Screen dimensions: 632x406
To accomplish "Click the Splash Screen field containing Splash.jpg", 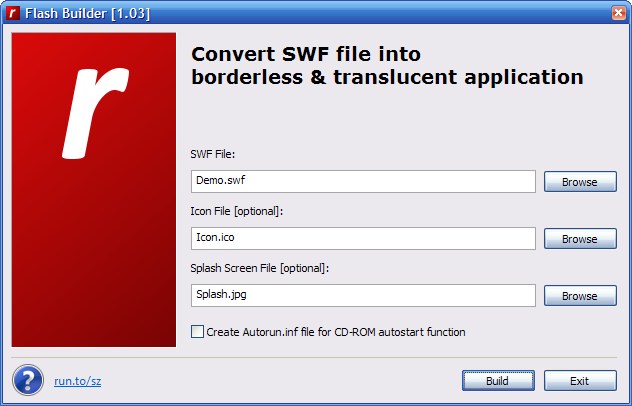I will coord(363,296).
